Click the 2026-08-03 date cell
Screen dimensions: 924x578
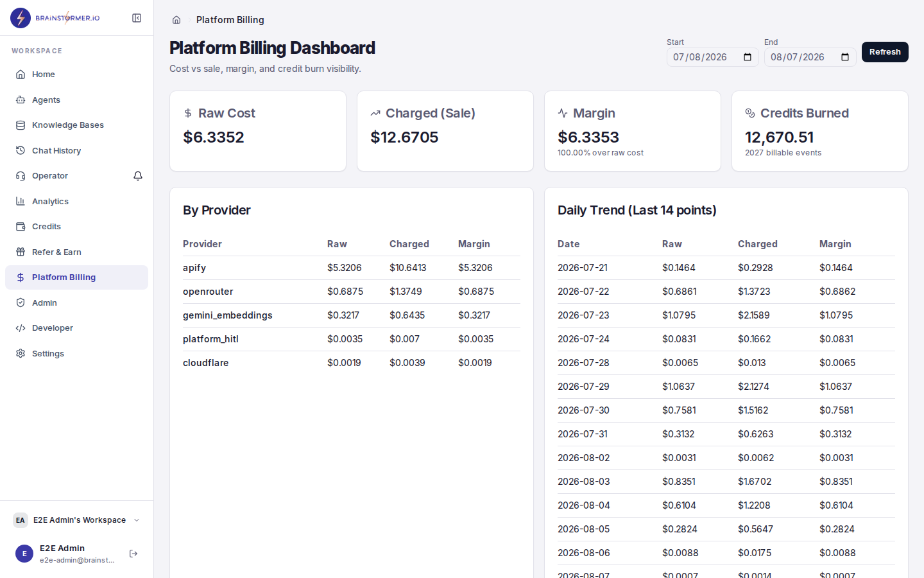[584, 482]
